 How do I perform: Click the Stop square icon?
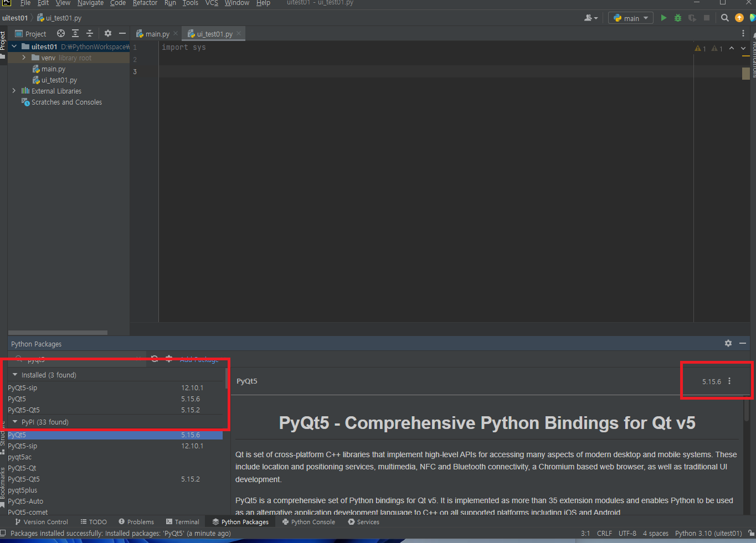point(707,18)
